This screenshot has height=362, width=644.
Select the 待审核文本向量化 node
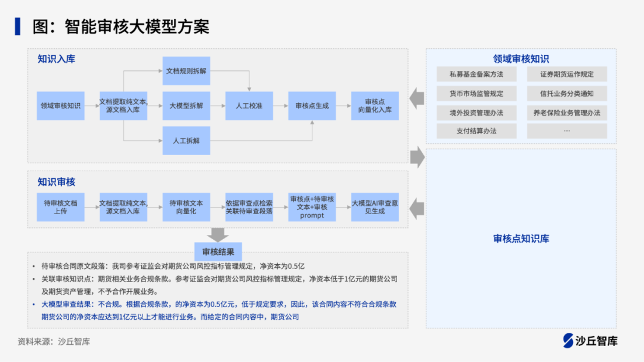click(x=187, y=207)
